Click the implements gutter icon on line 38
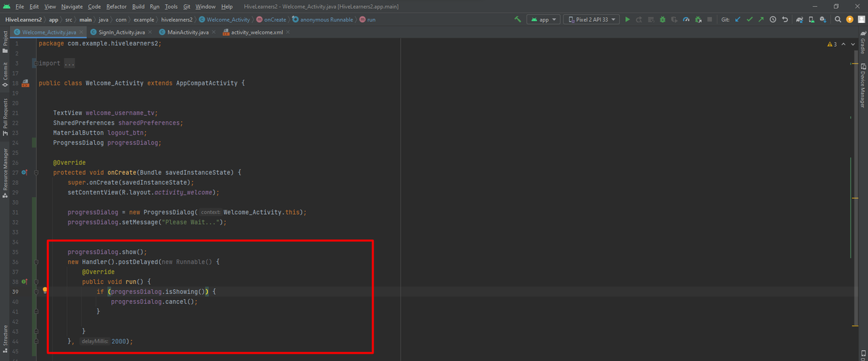This screenshot has width=868, height=361. pyautogui.click(x=24, y=281)
